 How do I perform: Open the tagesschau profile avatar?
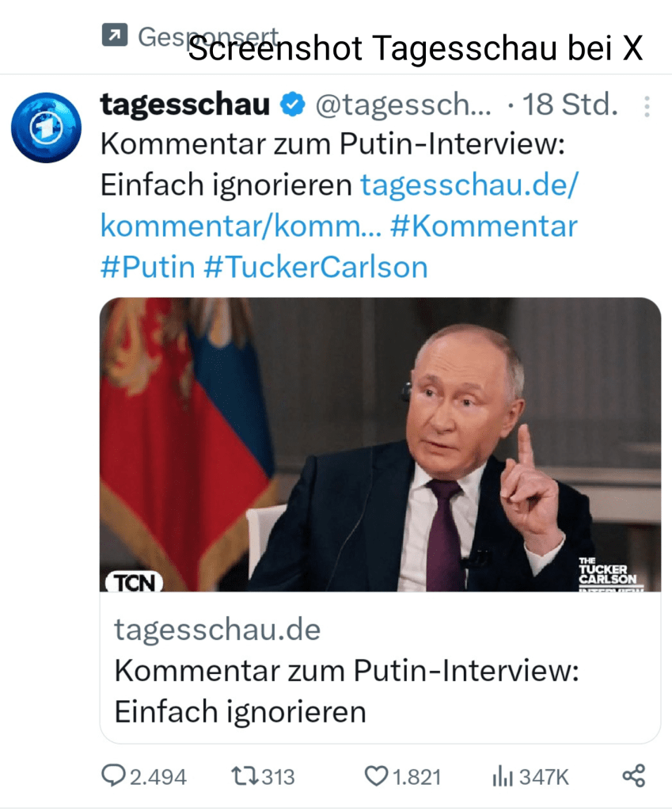coord(47,127)
